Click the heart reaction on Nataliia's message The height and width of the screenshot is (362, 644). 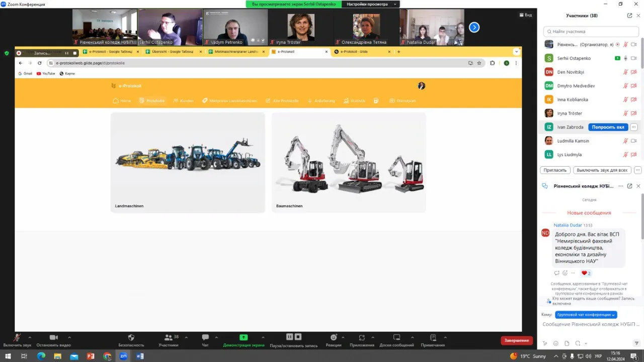[x=585, y=273]
